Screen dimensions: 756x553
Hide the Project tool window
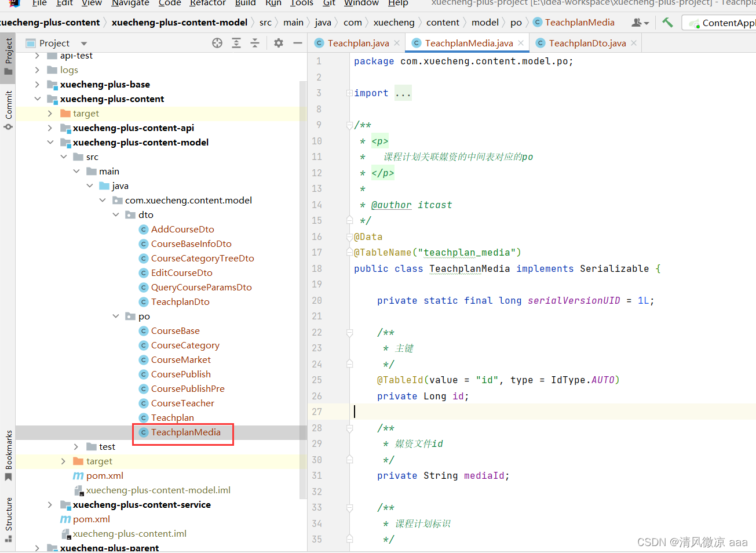[298, 43]
